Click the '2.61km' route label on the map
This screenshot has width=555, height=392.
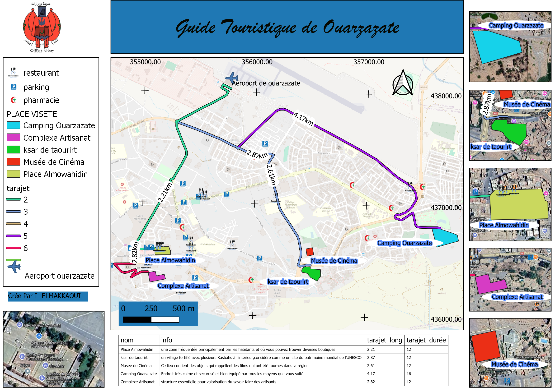tap(271, 175)
